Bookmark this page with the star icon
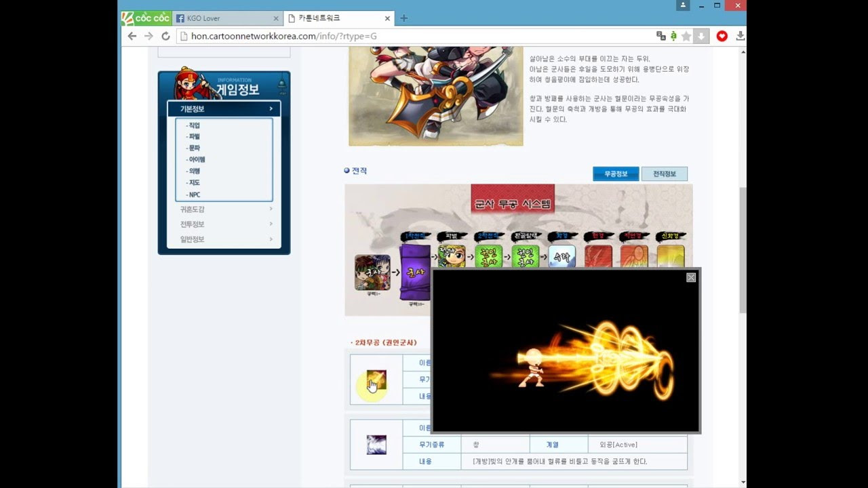868x488 pixels. pos(686,36)
